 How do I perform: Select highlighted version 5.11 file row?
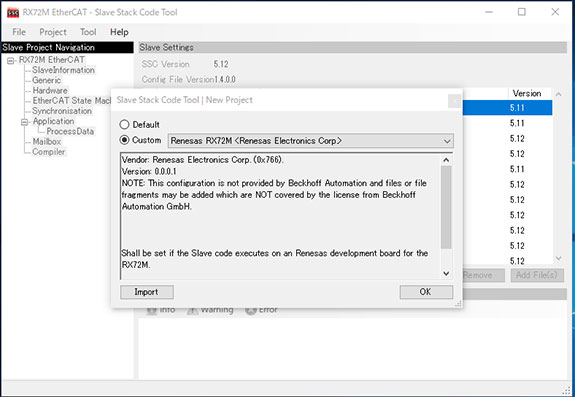[x=507, y=108]
